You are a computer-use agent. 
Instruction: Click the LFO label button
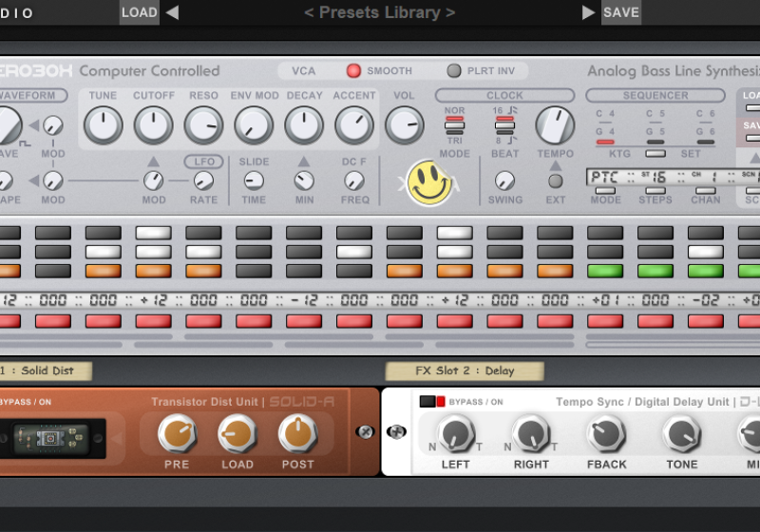coord(203,161)
